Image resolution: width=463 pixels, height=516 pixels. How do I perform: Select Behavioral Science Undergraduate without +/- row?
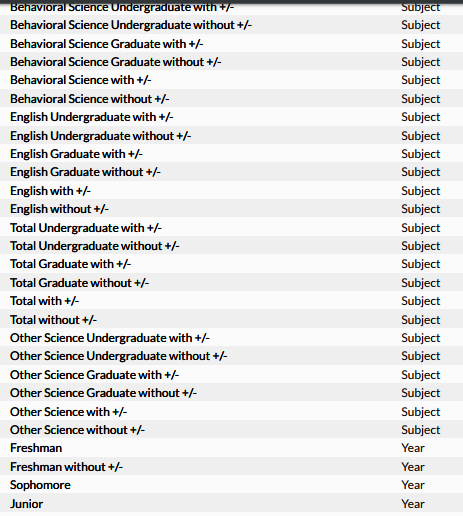231,25
